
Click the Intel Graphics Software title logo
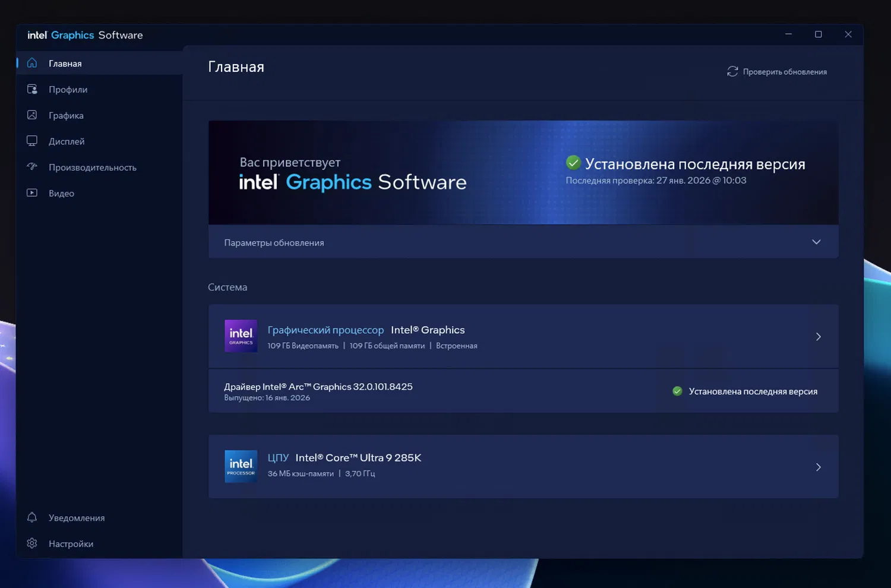[x=85, y=35]
